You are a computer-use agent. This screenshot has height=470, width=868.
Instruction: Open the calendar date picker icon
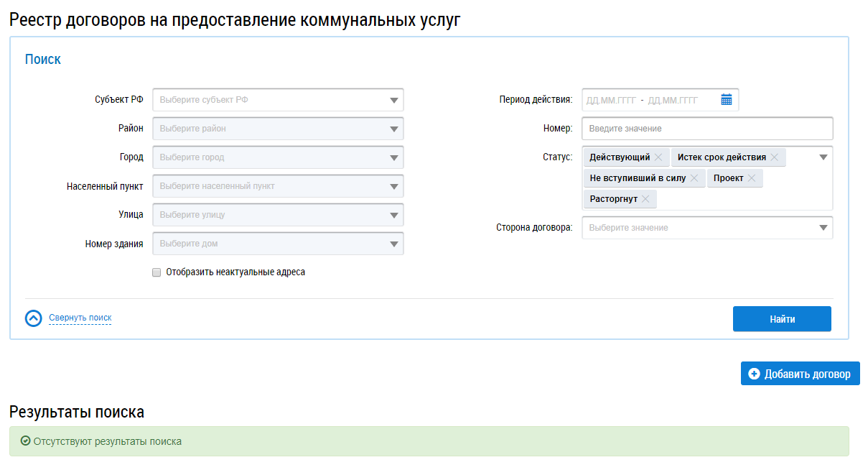(x=726, y=100)
